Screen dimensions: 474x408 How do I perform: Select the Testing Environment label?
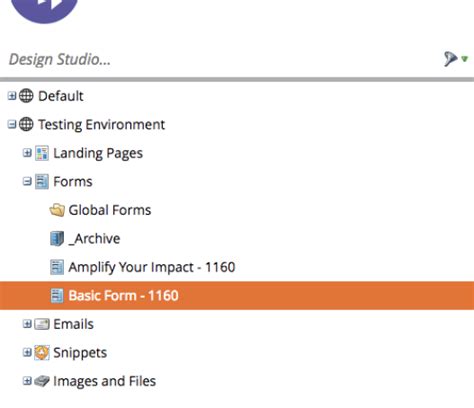pos(101,125)
